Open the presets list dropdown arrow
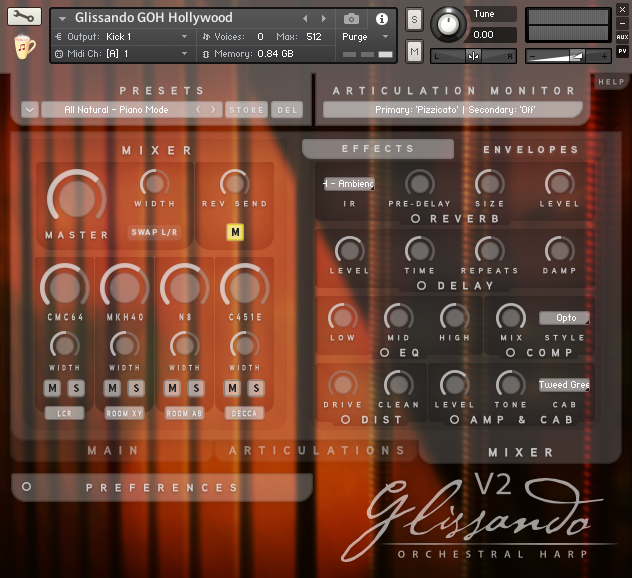This screenshot has height=578, width=632. pos(30,110)
